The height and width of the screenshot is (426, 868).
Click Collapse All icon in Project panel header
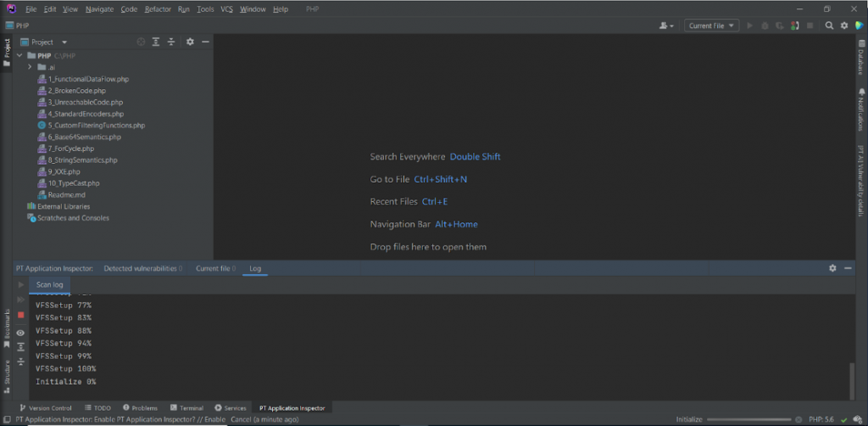point(171,42)
